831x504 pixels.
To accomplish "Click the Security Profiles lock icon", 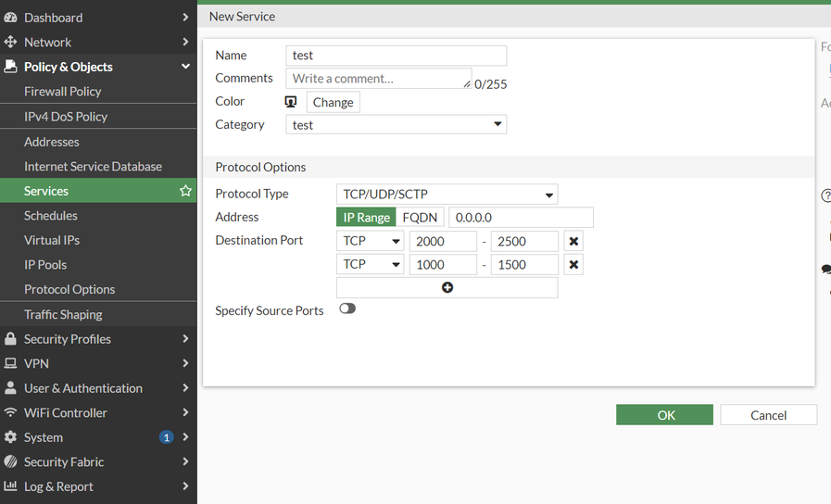I will tap(11, 339).
